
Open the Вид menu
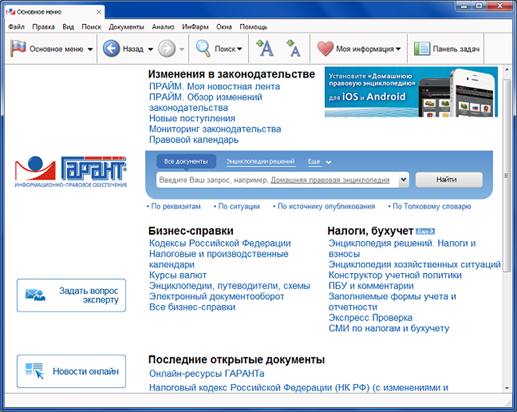[x=68, y=27]
